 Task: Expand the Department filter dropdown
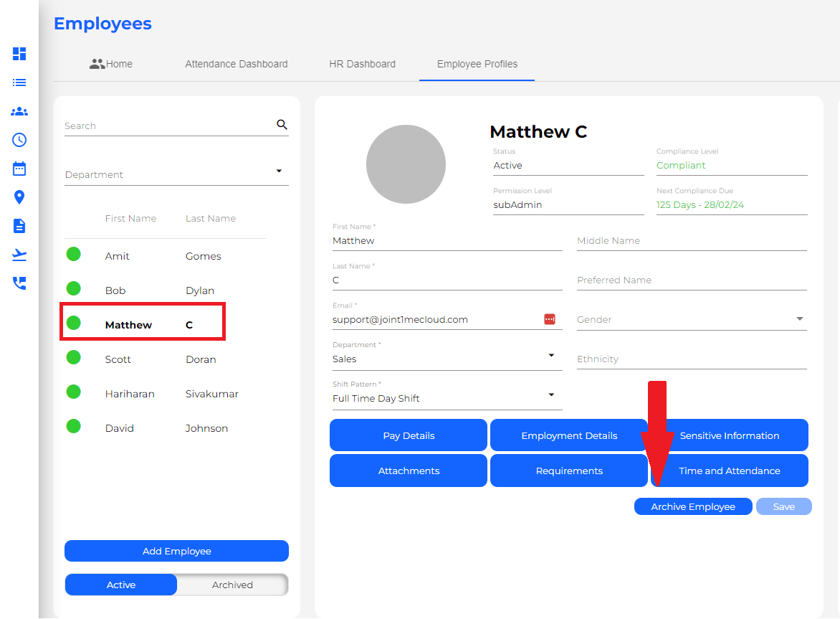click(x=280, y=171)
